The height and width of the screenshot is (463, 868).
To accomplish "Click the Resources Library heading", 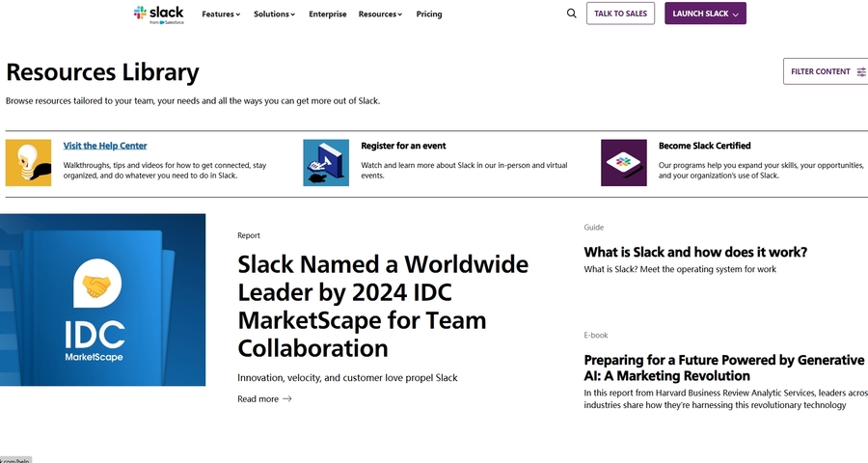I will click(102, 72).
